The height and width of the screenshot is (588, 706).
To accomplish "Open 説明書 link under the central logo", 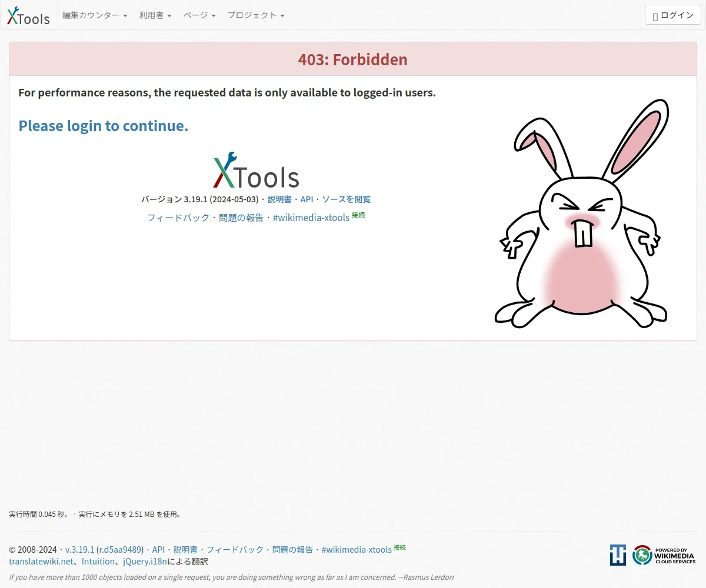I will tap(279, 199).
